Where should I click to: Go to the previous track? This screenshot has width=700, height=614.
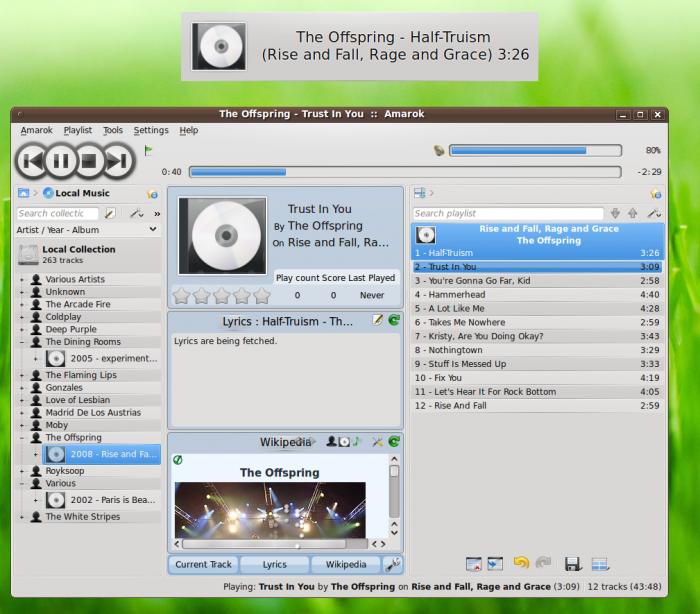pyautogui.click(x=31, y=160)
